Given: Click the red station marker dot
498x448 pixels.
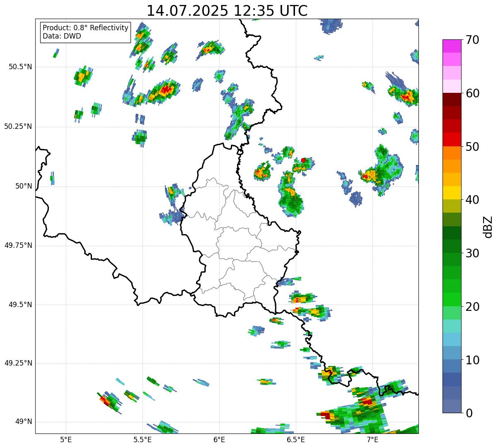Looking at the screenshot, I should coord(303,160).
